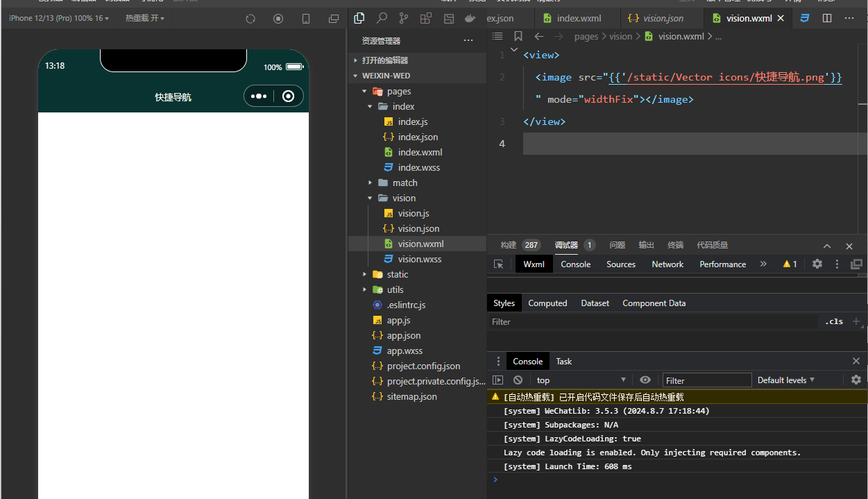Open the search icon in the sidebar
The height and width of the screenshot is (499, 868).
[x=382, y=18]
